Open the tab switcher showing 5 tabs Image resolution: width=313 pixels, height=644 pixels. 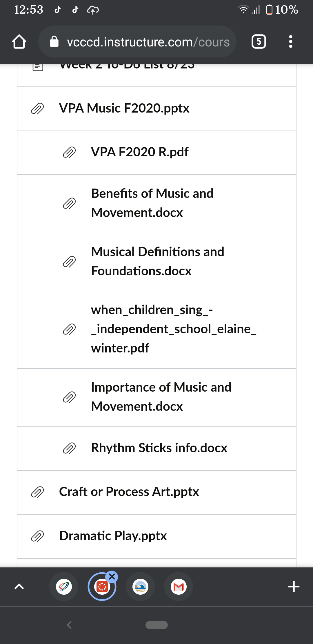click(x=259, y=41)
